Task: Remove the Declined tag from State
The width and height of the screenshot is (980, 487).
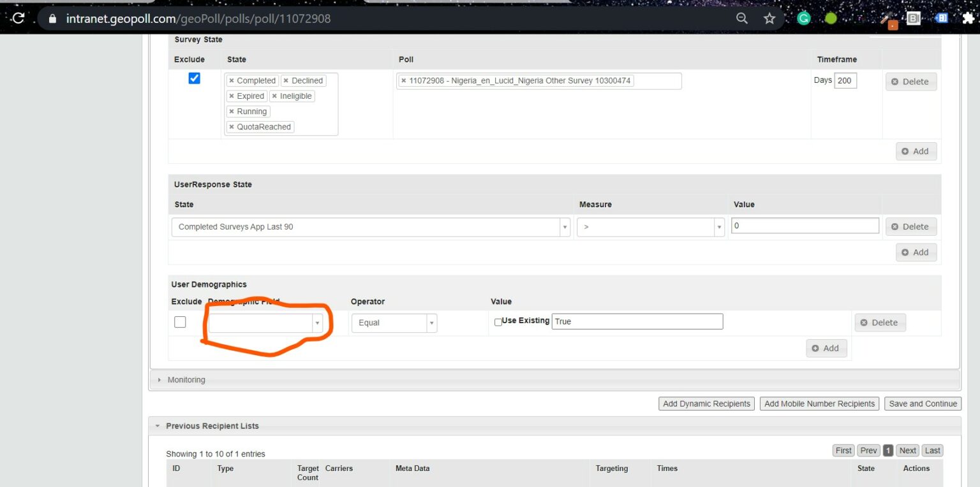Action: 286,81
